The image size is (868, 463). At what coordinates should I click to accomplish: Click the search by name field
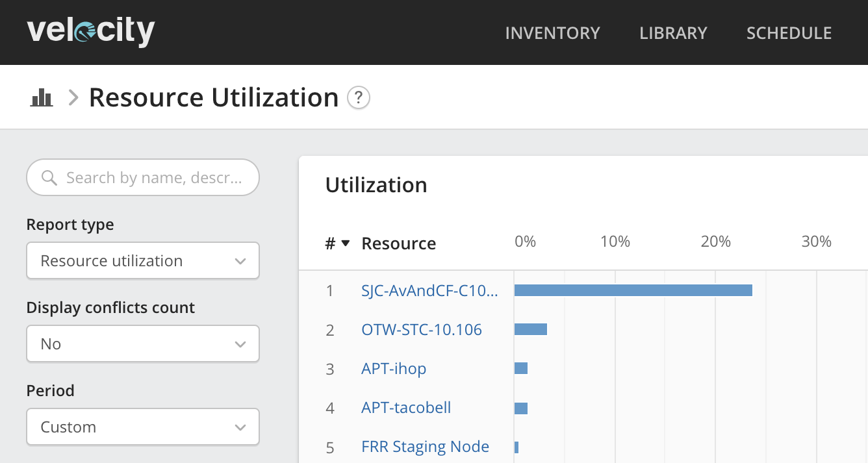point(153,178)
